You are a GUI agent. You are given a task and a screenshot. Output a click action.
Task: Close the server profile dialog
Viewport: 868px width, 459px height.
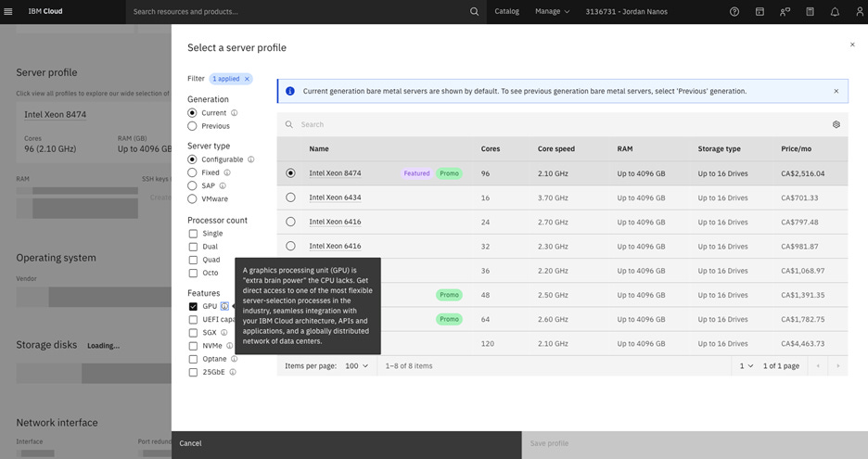tap(852, 45)
